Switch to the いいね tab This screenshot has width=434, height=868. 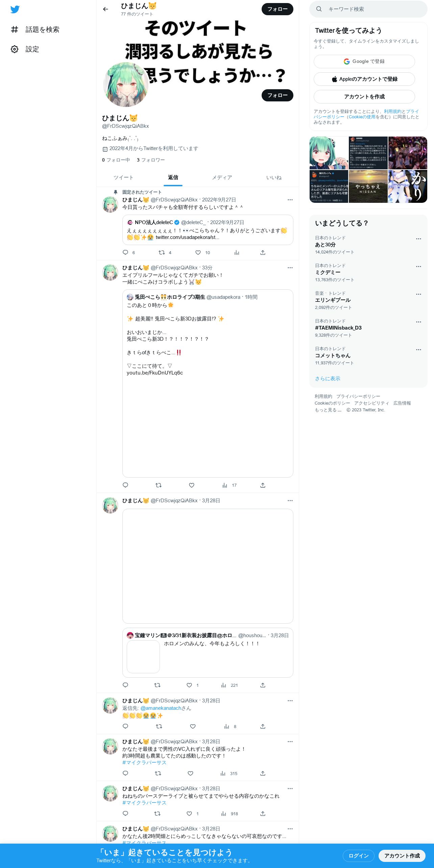[x=274, y=177]
